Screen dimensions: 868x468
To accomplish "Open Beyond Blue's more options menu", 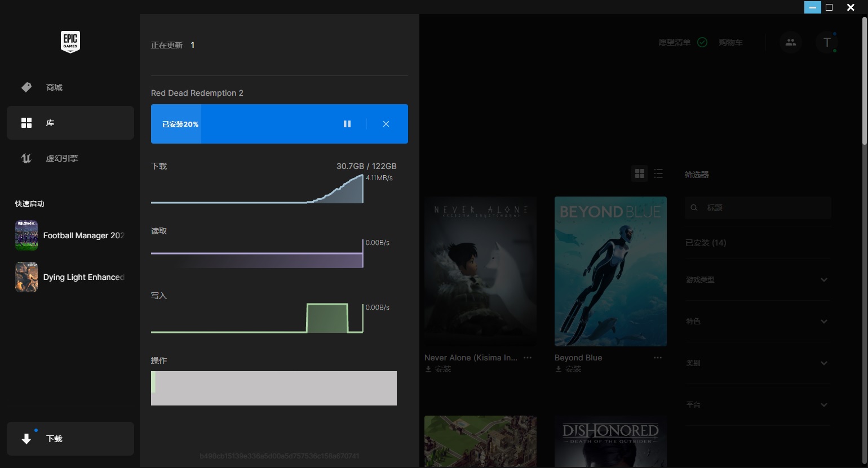I will point(658,358).
